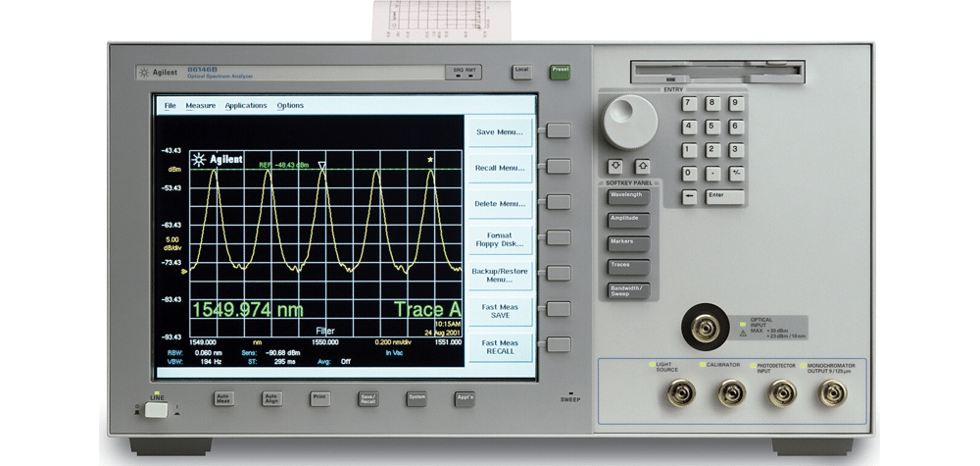Tap keypad digit 5

click(x=713, y=127)
